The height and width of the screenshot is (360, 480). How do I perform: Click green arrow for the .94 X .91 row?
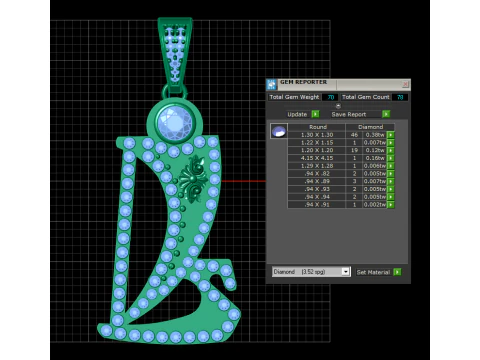tap(391, 205)
